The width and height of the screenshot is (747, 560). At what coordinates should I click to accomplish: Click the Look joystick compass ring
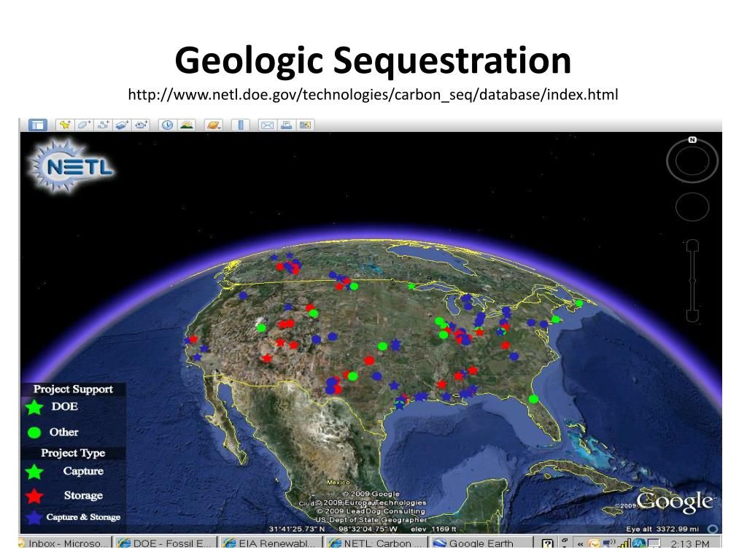pos(692,161)
